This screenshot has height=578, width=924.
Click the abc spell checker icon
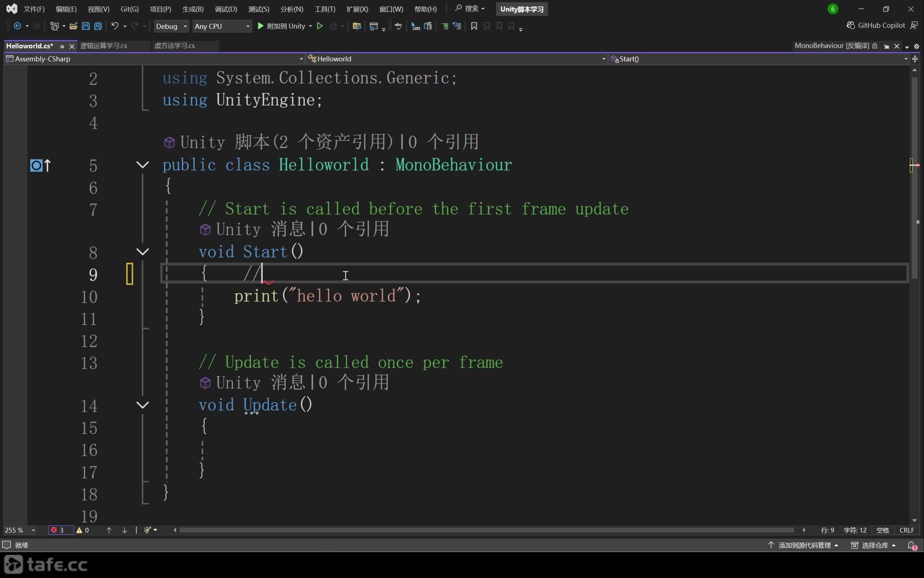click(398, 26)
